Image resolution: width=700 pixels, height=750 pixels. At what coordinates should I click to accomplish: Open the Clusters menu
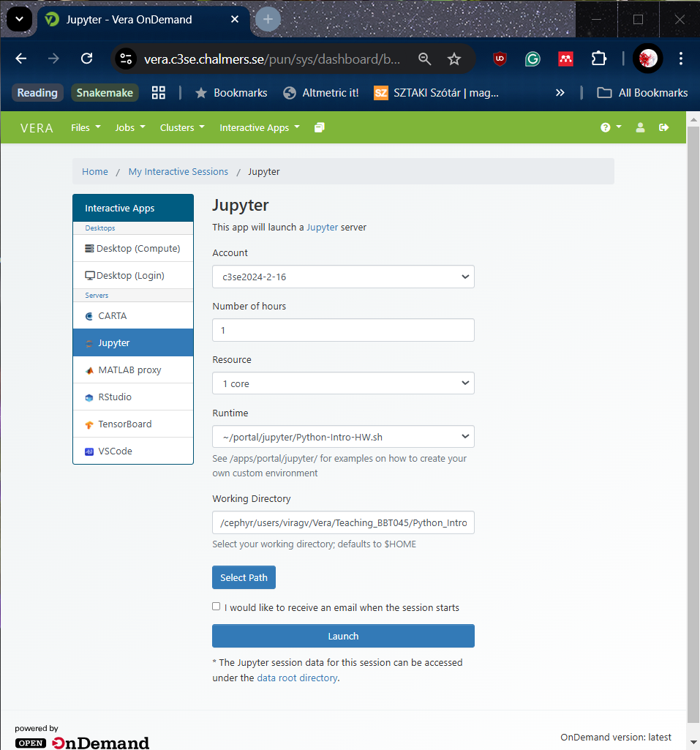tap(181, 127)
